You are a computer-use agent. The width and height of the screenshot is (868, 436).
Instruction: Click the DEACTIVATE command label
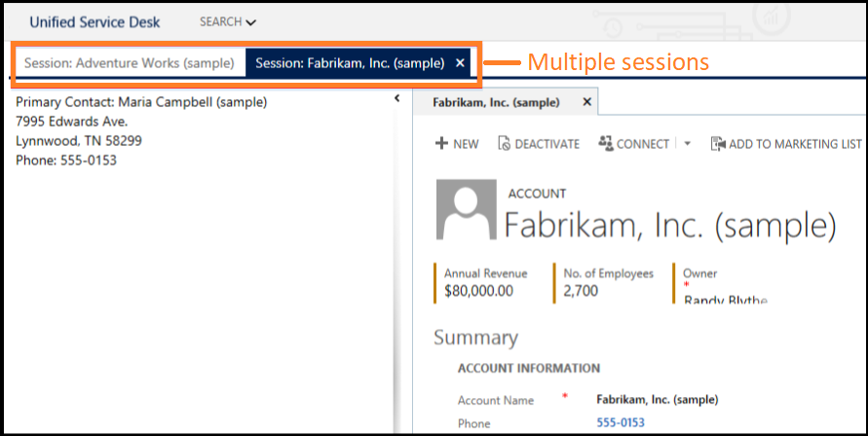pos(547,144)
